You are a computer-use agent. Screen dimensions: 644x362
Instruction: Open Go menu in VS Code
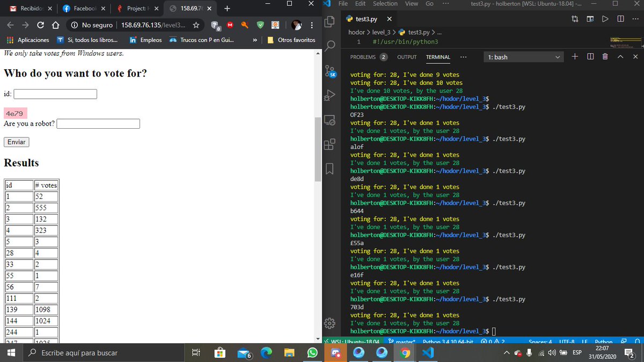(429, 4)
